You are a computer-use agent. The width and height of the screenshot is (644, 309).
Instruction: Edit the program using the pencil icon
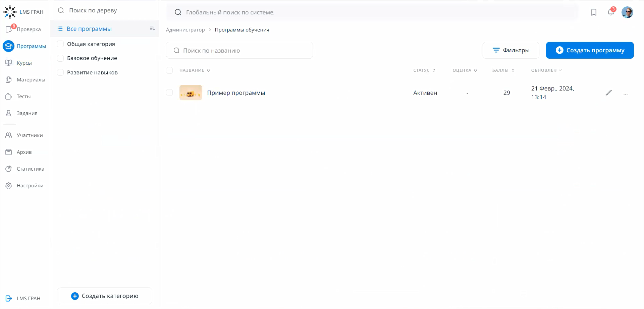[609, 92]
